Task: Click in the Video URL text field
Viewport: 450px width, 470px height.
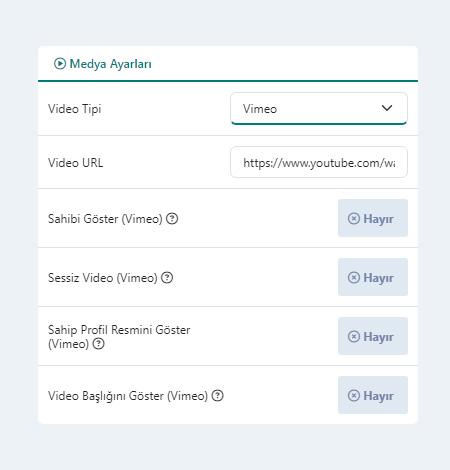Action: pyautogui.click(x=319, y=162)
